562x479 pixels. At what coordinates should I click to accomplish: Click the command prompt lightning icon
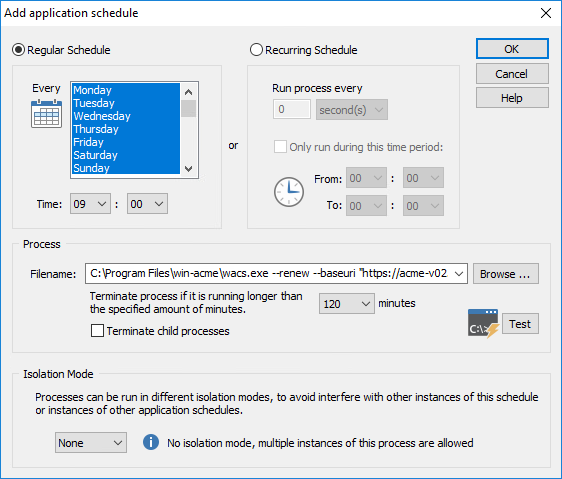click(x=483, y=324)
